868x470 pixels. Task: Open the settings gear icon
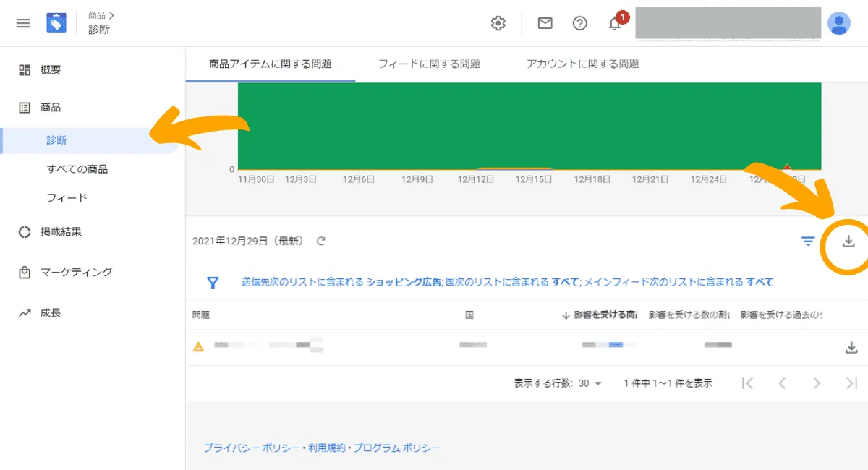(498, 23)
